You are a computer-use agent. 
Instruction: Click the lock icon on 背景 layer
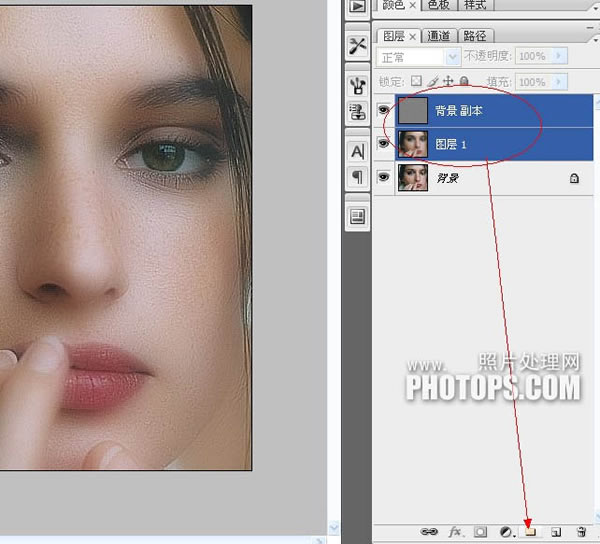(574, 178)
